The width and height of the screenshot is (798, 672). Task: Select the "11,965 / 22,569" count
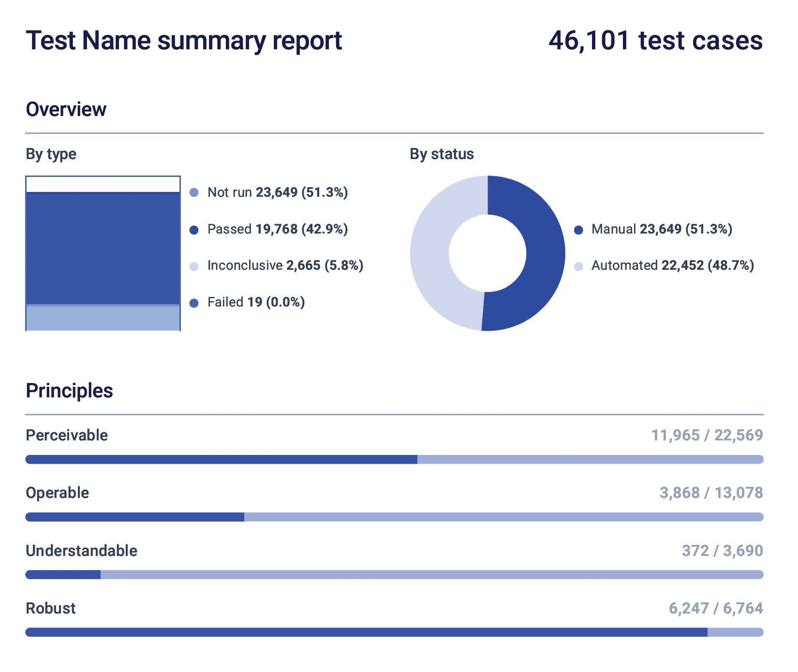[707, 435]
